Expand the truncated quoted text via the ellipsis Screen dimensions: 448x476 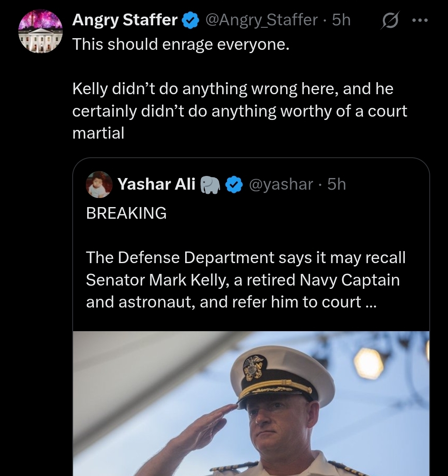(371, 303)
